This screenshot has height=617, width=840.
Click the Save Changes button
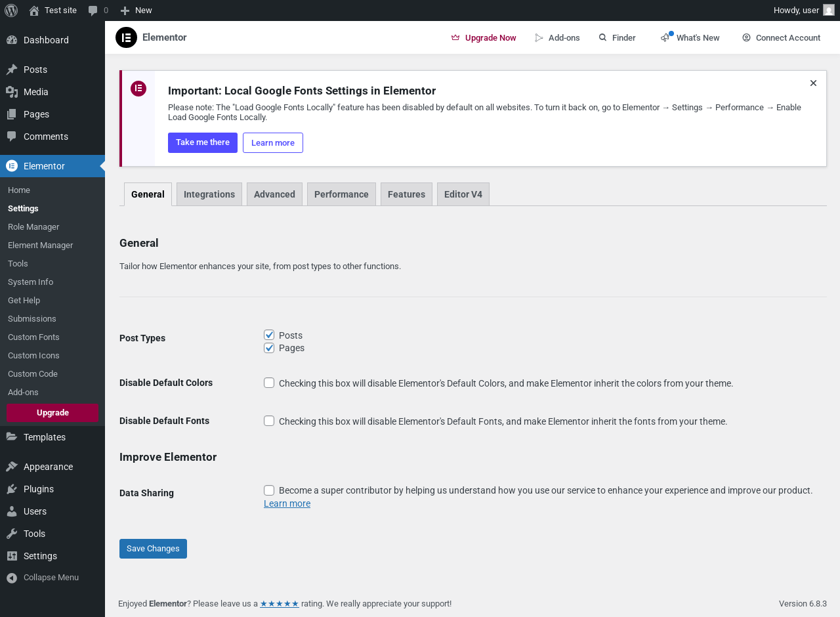tap(153, 549)
